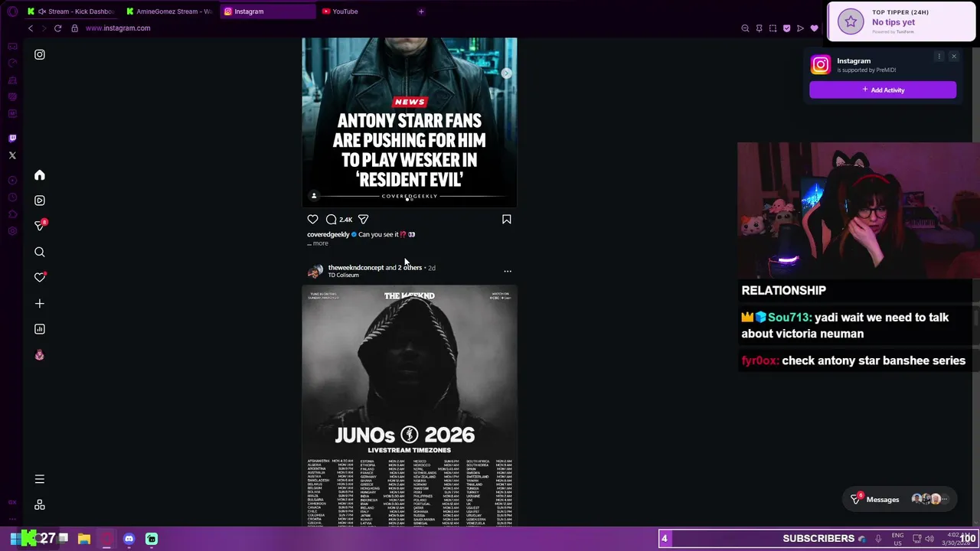Open options for theweekndconcept post

(x=507, y=271)
